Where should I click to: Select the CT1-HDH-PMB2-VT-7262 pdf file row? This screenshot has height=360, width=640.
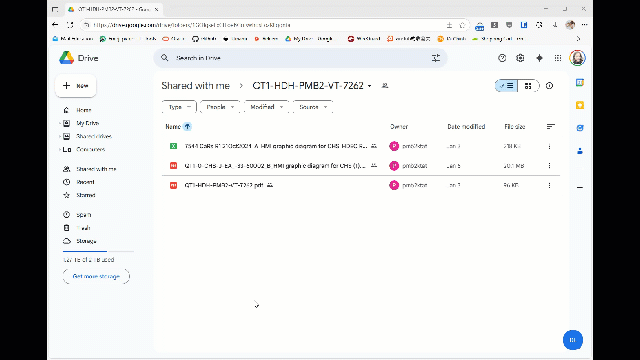(361, 185)
